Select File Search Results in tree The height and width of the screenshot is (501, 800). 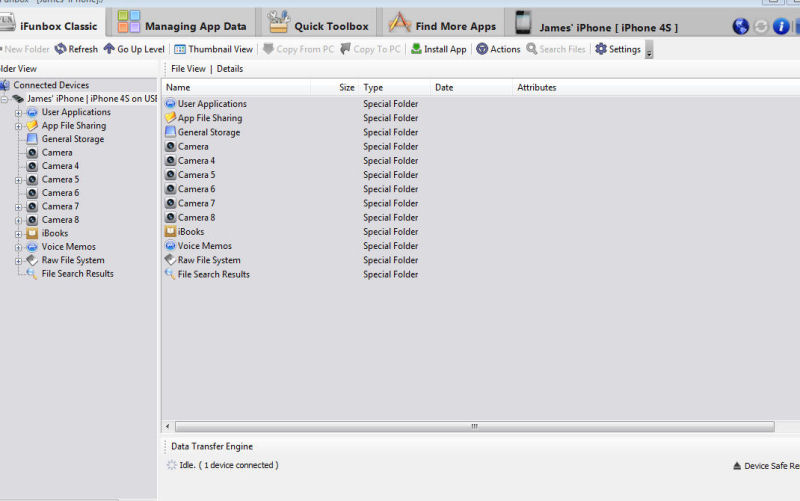[x=78, y=273]
